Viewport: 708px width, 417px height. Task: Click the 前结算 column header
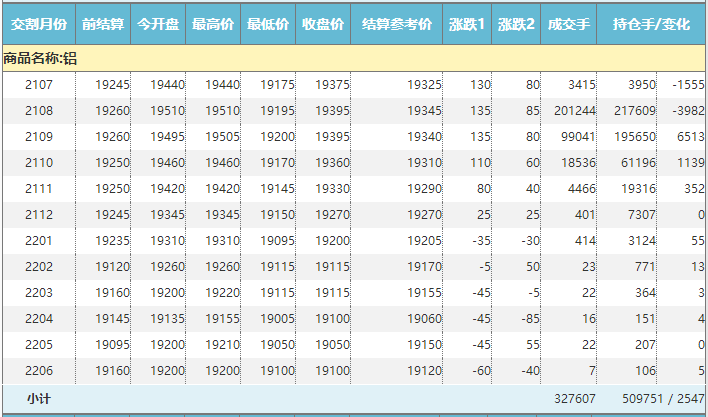(x=103, y=23)
